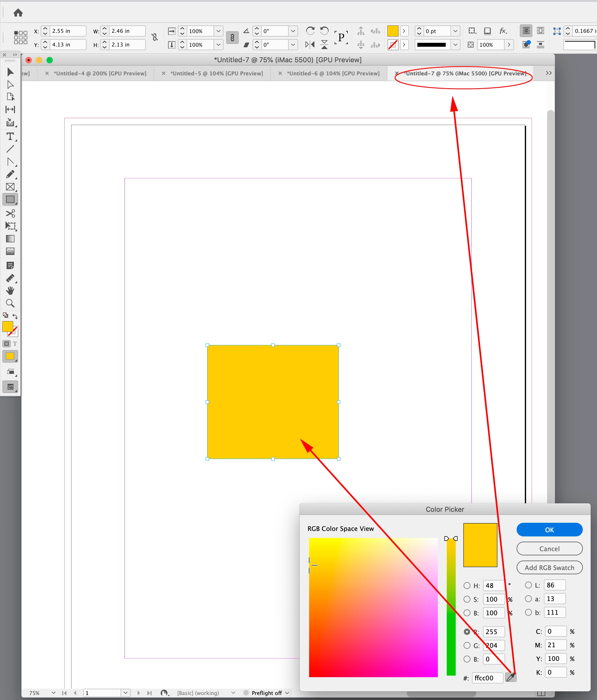Expand the Preflight off menu
The height and width of the screenshot is (700, 597).
287,693
